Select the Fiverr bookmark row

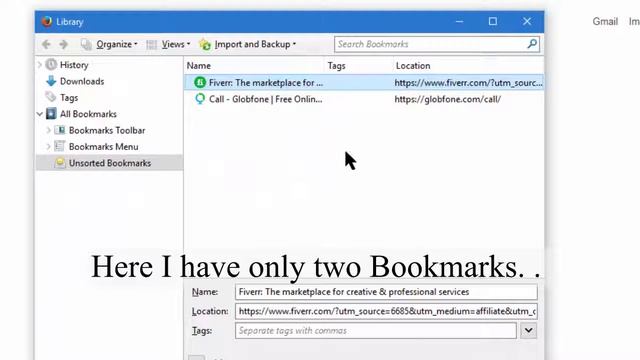(364, 83)
